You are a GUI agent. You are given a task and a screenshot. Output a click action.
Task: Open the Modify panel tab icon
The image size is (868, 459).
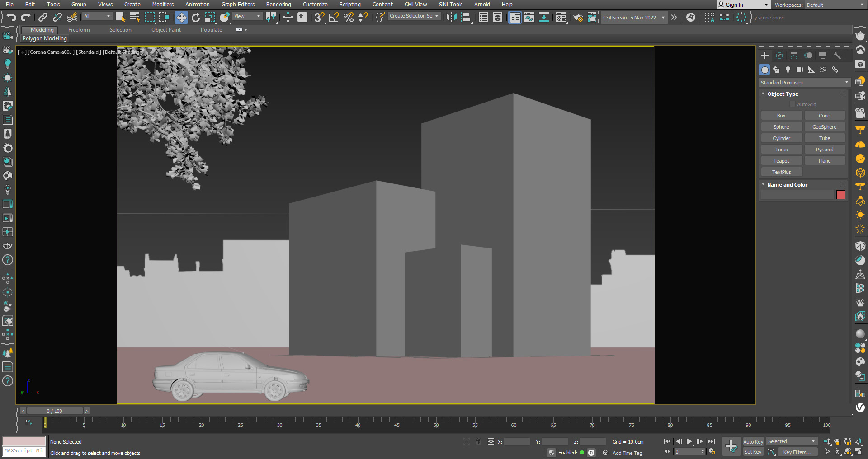(779, 56)
